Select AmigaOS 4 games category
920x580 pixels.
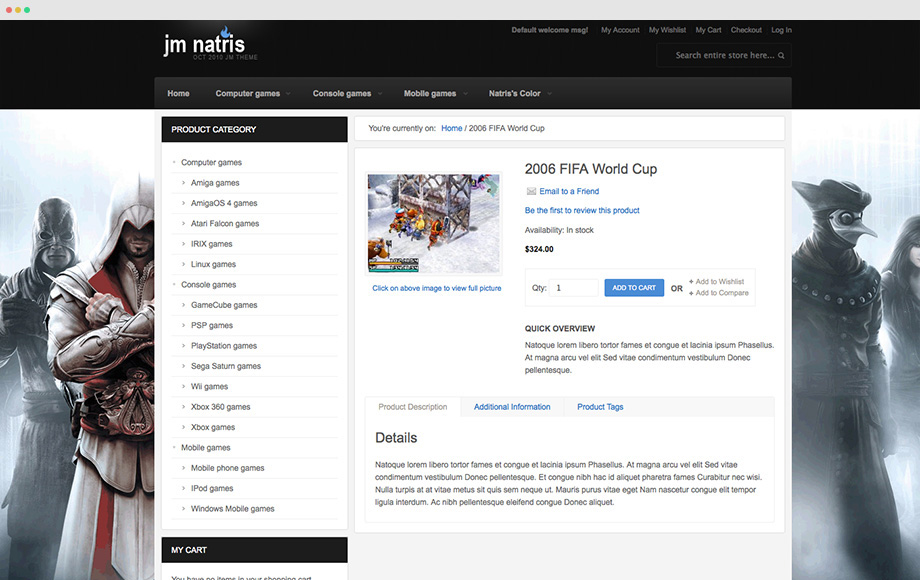pos(224,203)
